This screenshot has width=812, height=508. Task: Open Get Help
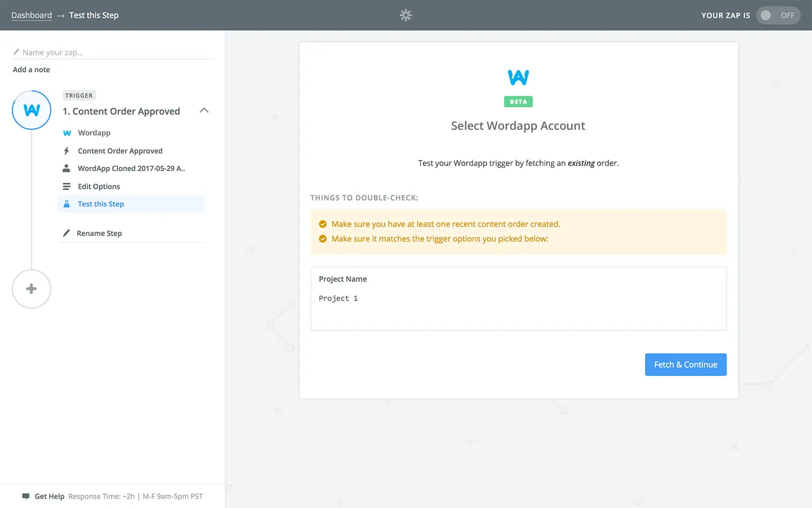click(x=50, y=497)
